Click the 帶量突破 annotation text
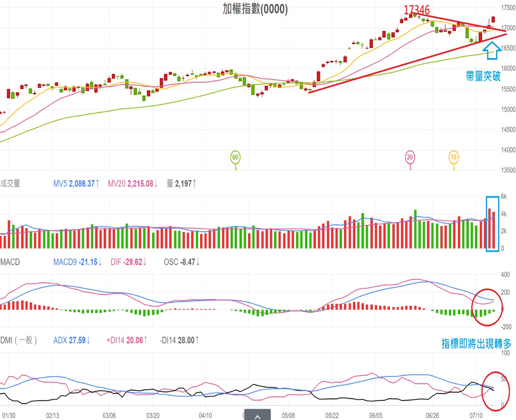Screen dimensions: 516x420 (483, 76)
